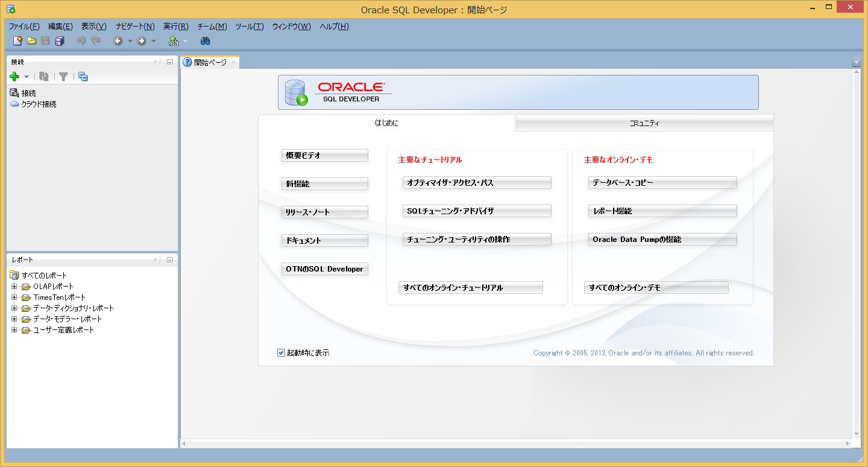Open the SQL Worksheet dropdown arrow
Image resolution: width=868 pixels, height=467 pixels.
point(185,41)
